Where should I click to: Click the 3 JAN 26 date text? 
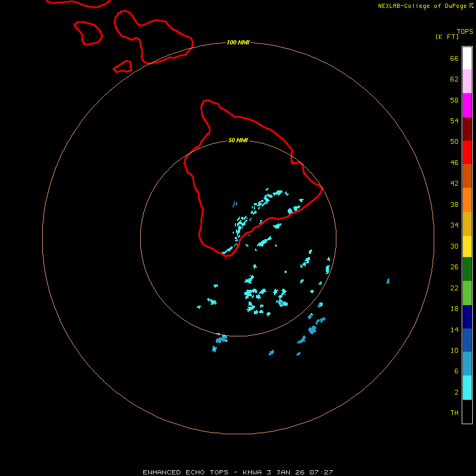coord(286,472)
